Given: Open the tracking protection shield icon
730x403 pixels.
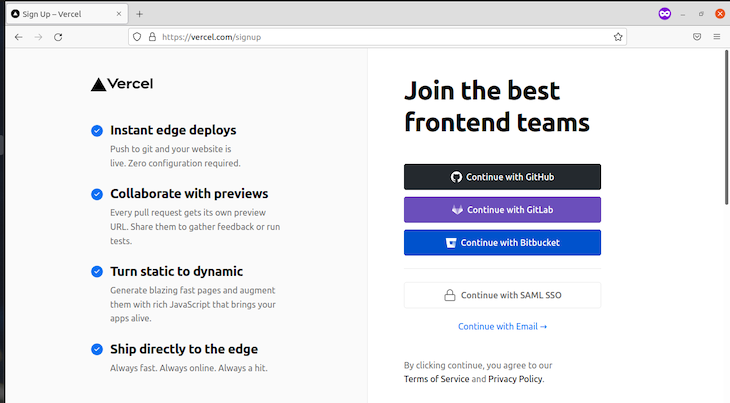Looking at the screenshot, I should click(x=137, y=37).
